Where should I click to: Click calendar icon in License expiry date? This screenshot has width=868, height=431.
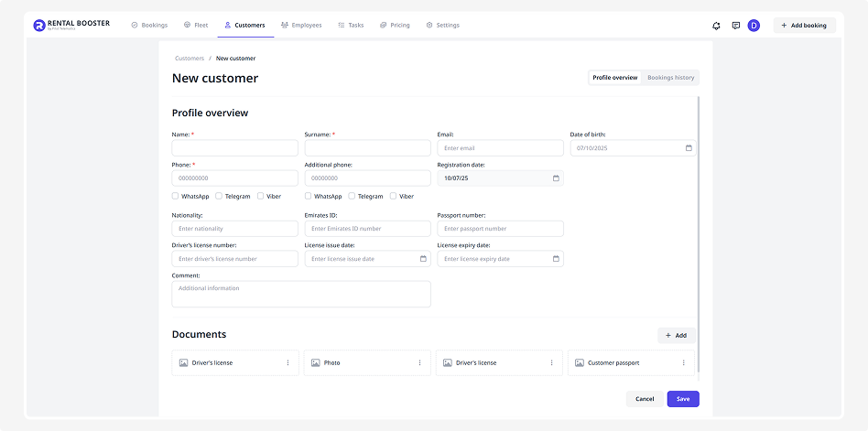coord(556,259)
